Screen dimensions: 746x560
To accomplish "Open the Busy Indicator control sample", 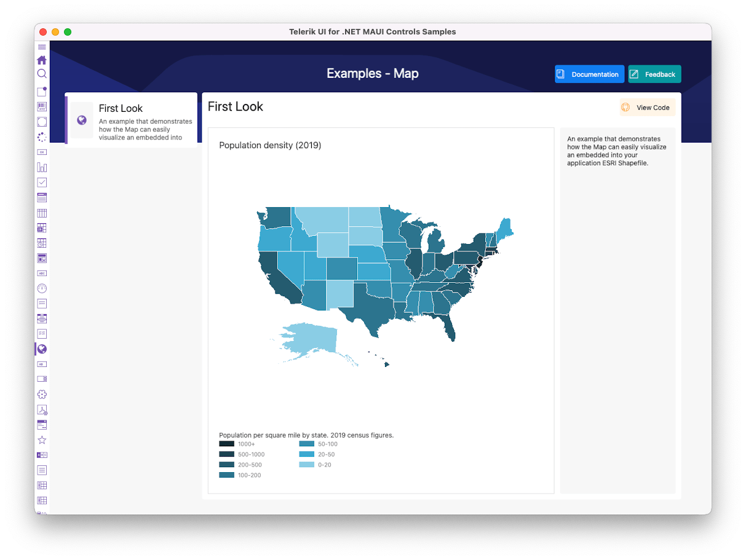I will (x=42, y=136).
